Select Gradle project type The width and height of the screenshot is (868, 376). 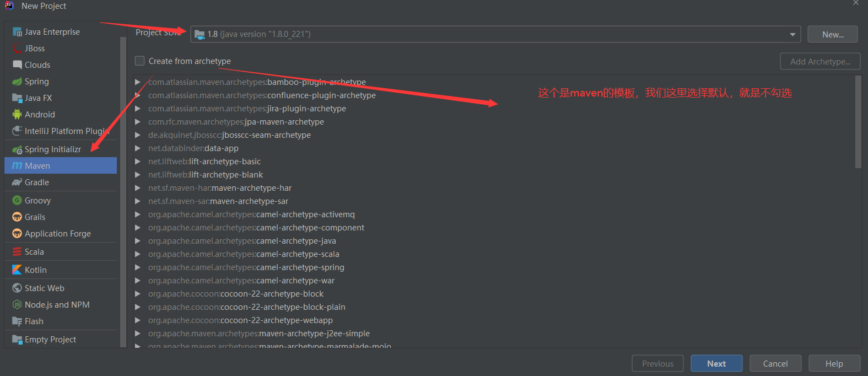click(x=61, y=182)
